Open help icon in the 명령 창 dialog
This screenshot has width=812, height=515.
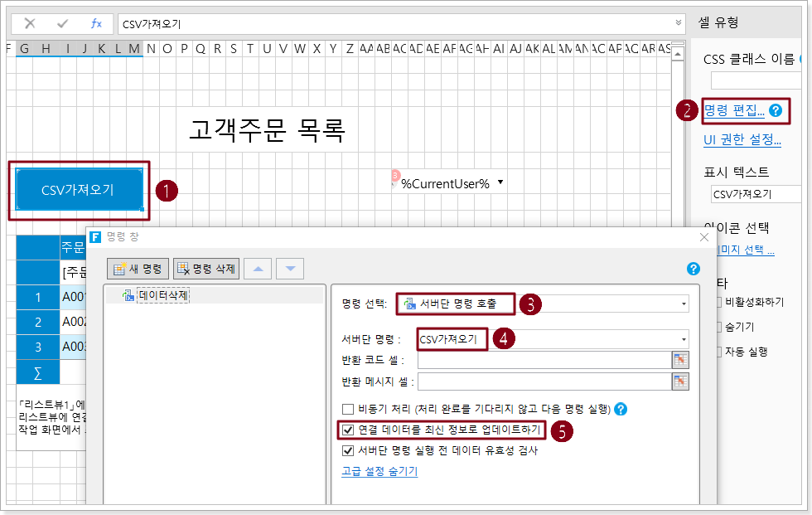coord(694,269)
